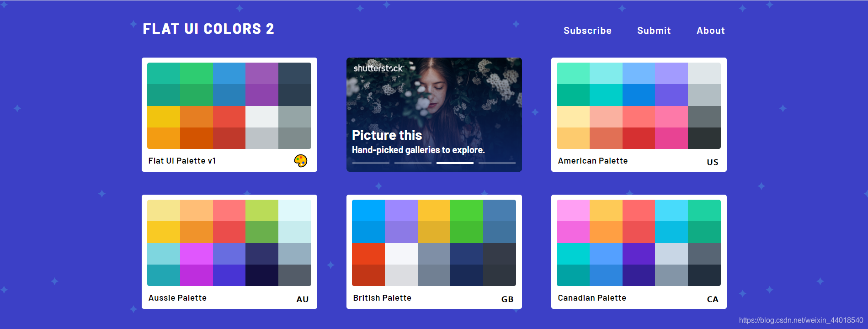Pick the near-black swatch in American Palette

(x=704, y=138)
